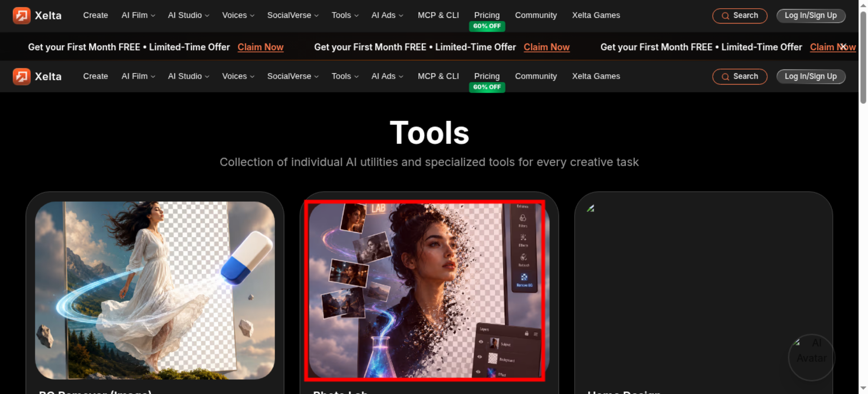Open Create in second navbar
This screenshot has width=868, height=394.
[95, 76]
